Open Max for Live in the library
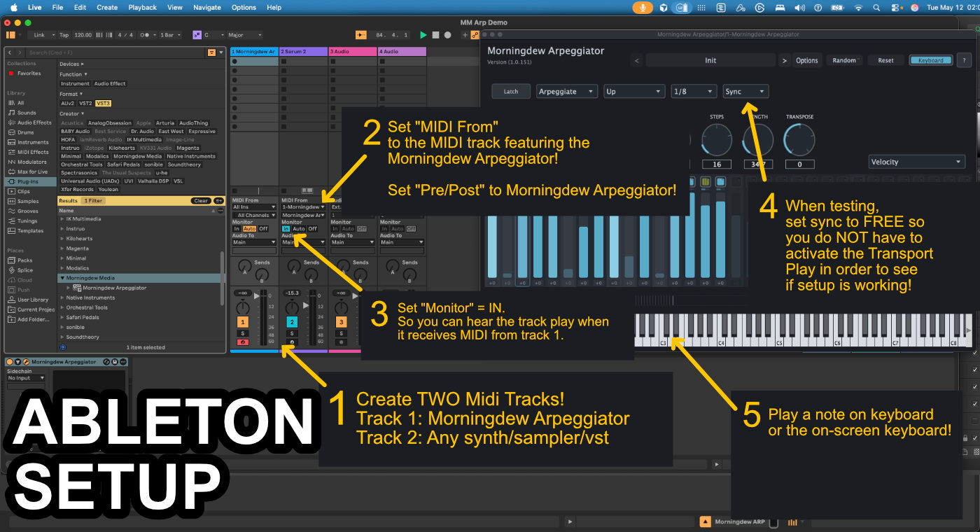This screenshot has height=532, width=980. (x=28, y=171)
